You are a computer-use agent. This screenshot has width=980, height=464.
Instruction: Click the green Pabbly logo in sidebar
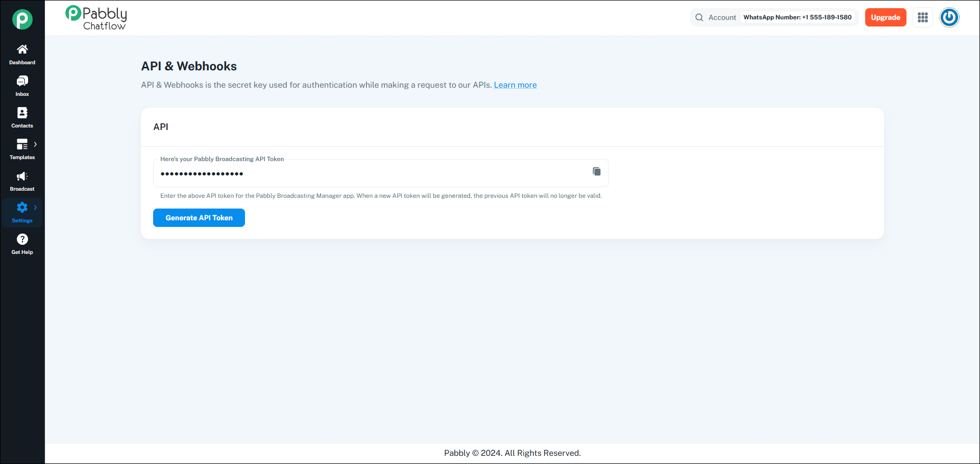[x=22, y=19]
